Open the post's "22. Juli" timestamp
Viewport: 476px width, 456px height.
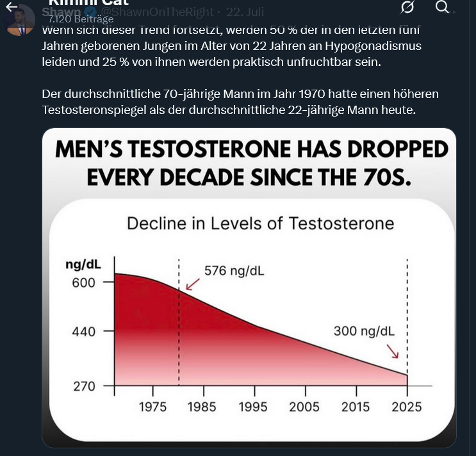click(243, 13)
